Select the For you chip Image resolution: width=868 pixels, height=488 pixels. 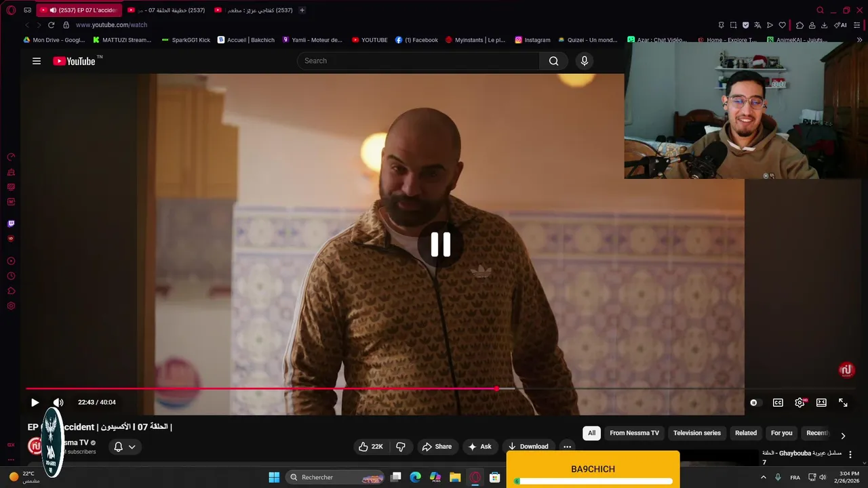tap(781, 433)
